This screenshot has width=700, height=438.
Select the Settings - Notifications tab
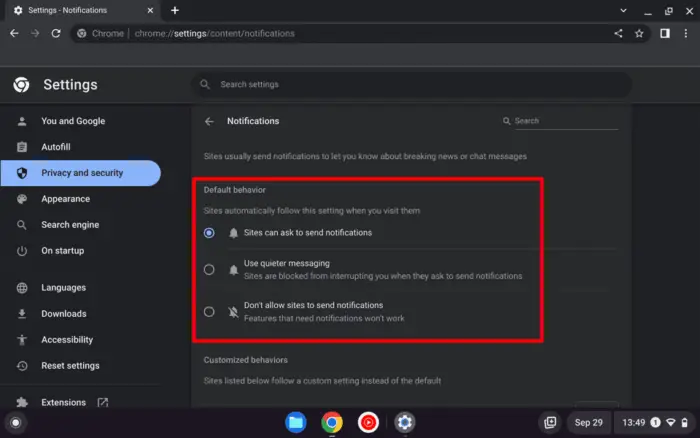[83, 10]
